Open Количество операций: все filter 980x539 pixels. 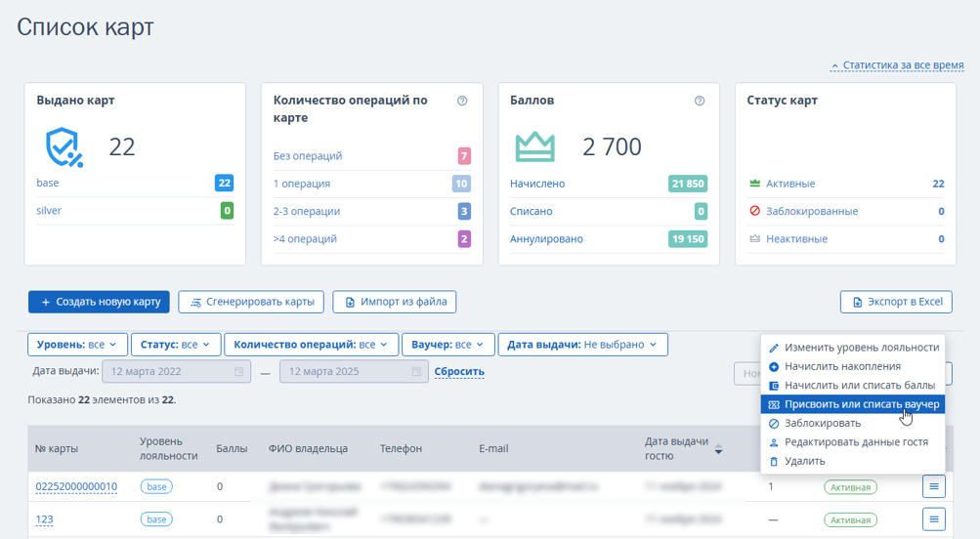(x=312, y=345)
